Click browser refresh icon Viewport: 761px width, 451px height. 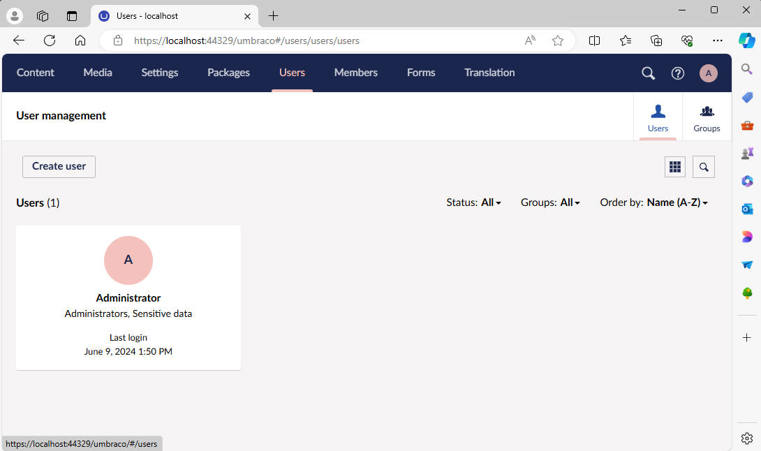coord(49,40)
